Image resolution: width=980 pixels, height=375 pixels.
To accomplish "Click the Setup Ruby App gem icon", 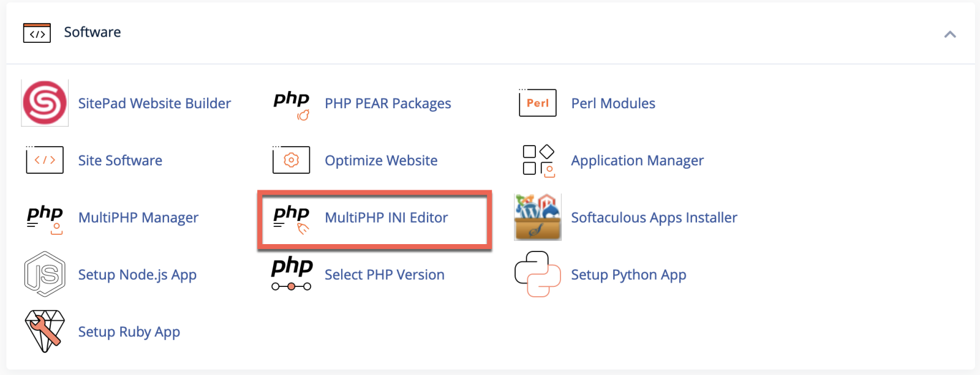I will pyautogui.click(x=45, y=331).
